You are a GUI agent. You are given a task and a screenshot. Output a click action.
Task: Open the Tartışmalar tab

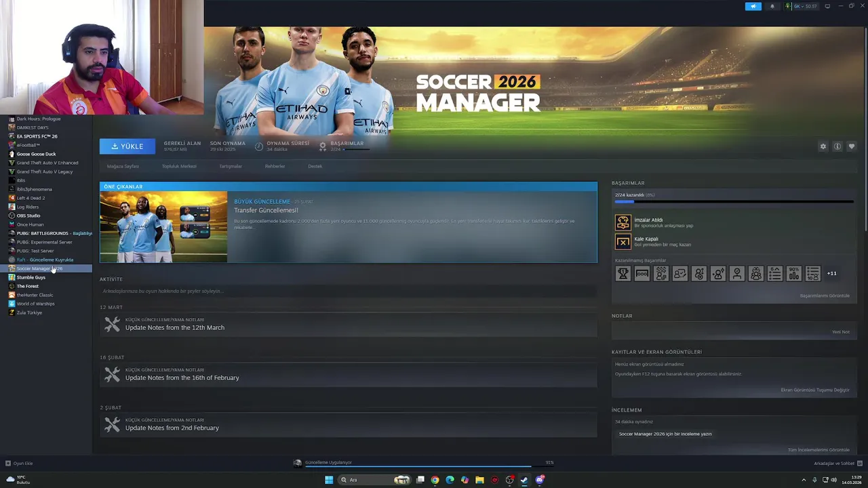(x=231, y=166)
